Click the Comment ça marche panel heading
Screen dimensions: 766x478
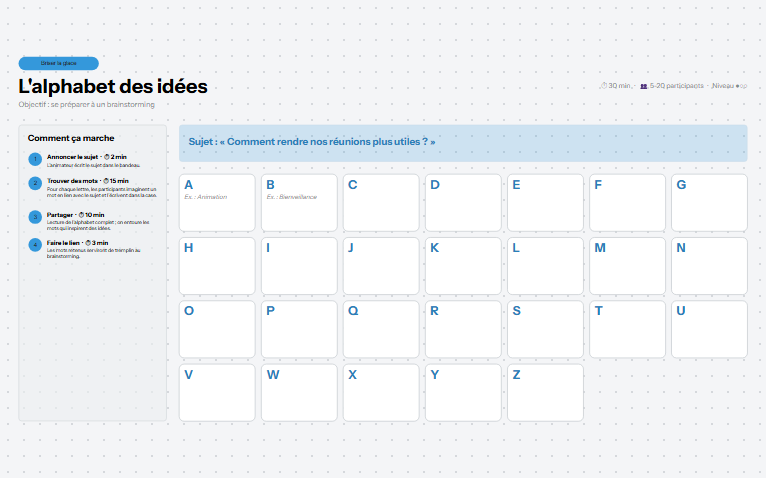point(71,138)
